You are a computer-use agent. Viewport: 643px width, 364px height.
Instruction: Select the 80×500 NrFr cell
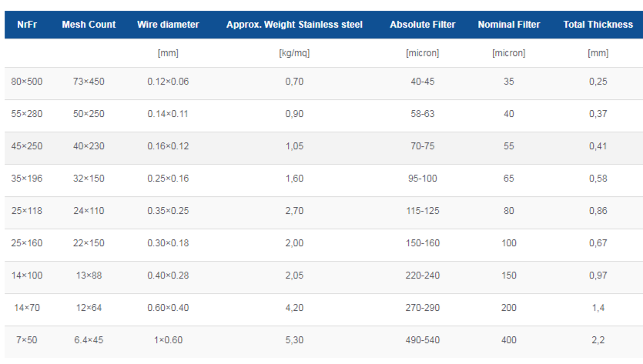(27, 82)
